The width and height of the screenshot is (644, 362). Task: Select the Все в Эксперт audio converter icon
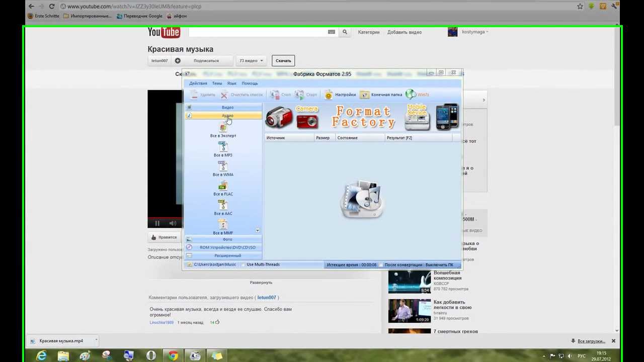[x=223, y=128]
